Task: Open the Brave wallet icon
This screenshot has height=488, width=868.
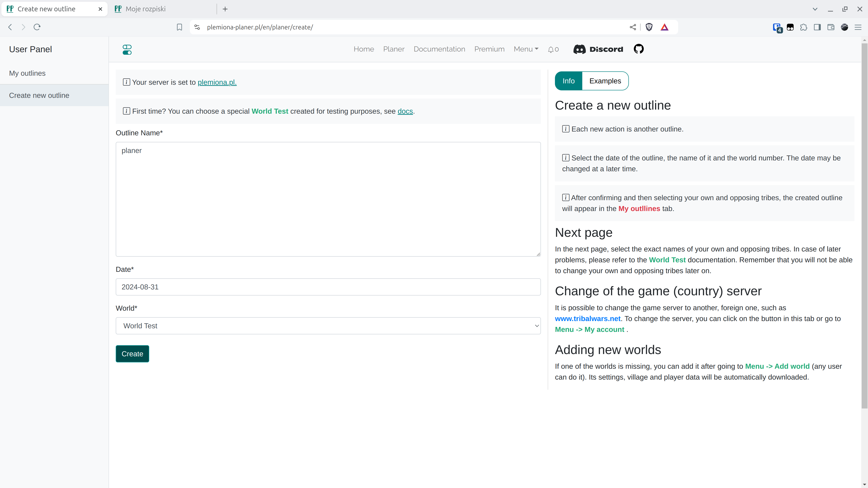Action: (x=831, y=27)
